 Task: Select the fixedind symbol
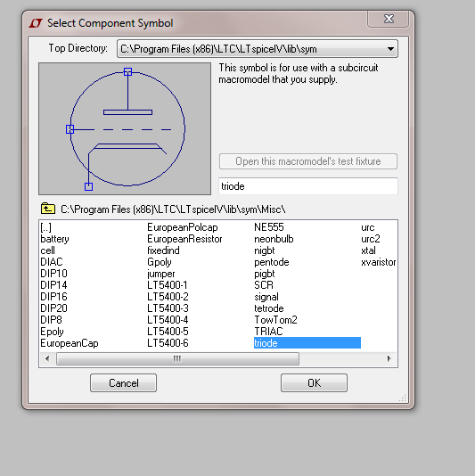pyautogui.click(x=163, y=250)
